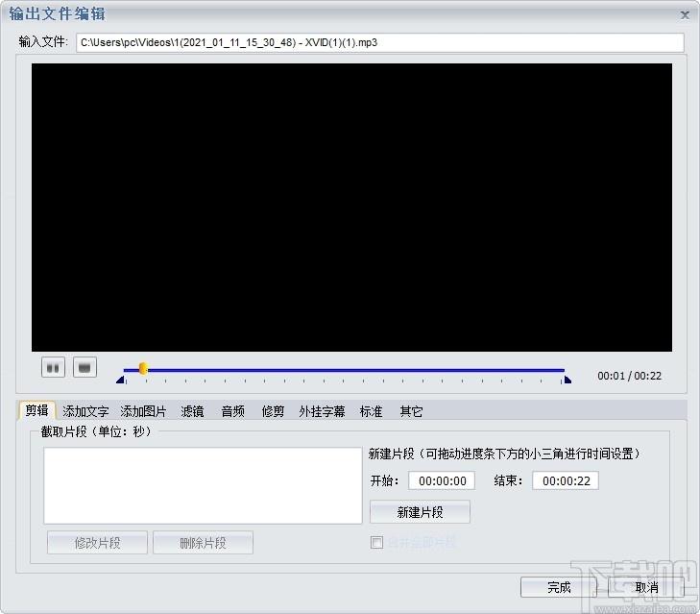Viewport: 700px width, 614px height.
Task: Stop the video playback
Action: 85,367
